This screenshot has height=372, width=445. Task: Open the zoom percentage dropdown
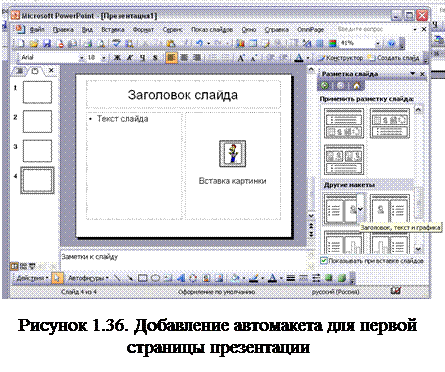[x=378, y=43]
